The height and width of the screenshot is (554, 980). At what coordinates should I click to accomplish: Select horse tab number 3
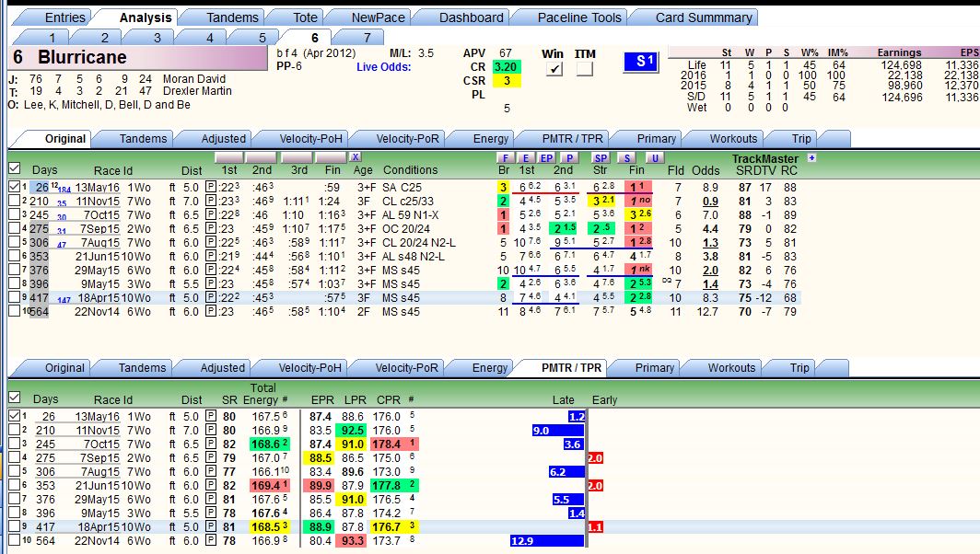(x=157, y=38)
